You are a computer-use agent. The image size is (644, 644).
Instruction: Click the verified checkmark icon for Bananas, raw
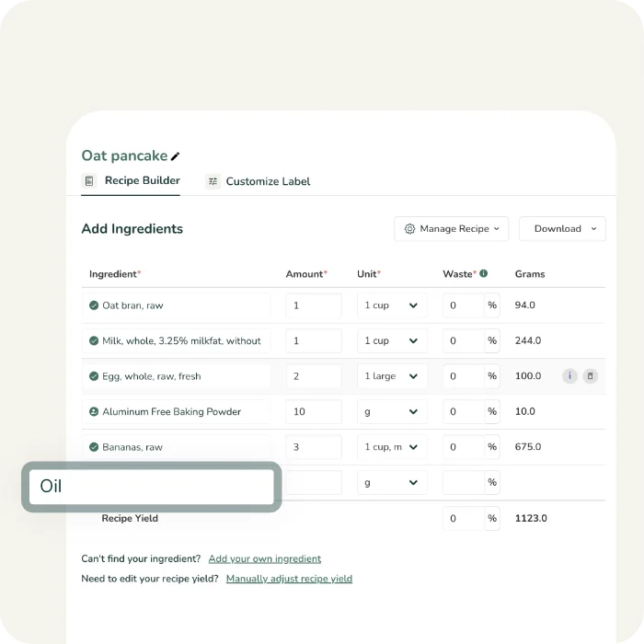point(94,447)
